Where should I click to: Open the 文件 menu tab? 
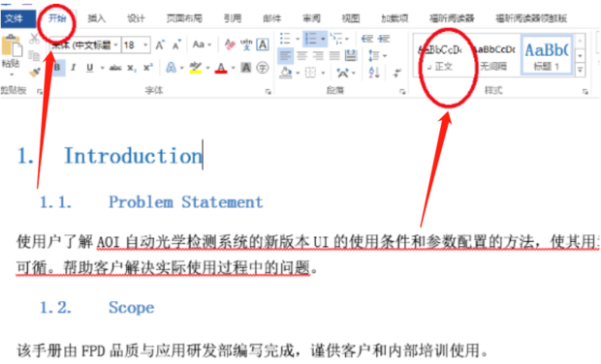(17, 18)
